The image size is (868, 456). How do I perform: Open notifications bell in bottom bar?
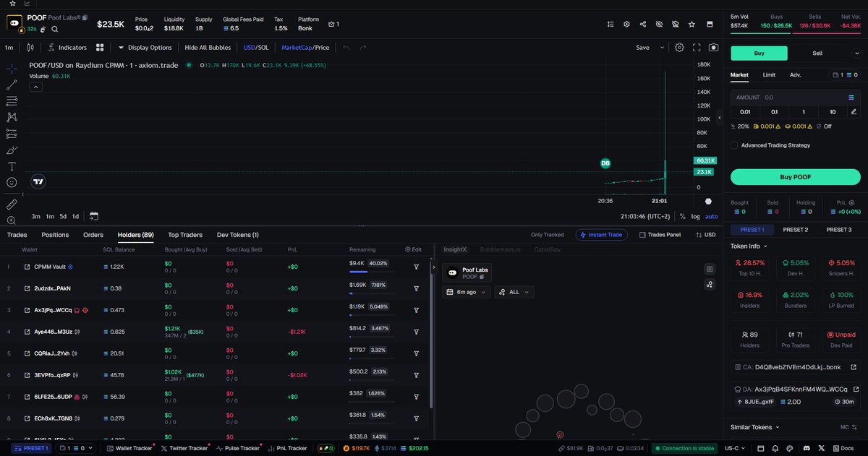pos(774,448)
